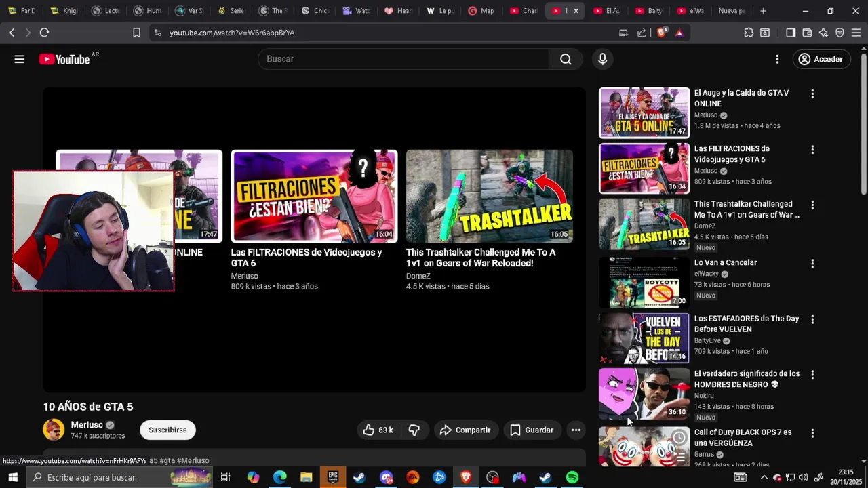
Task: Reload the page in browser toolbar
Action: click(x=44, y=33)
